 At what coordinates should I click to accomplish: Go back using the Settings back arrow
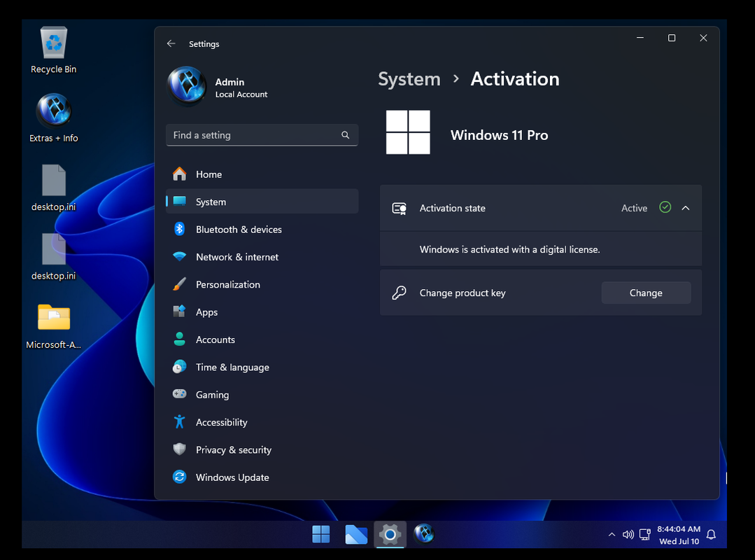[171, 44]
